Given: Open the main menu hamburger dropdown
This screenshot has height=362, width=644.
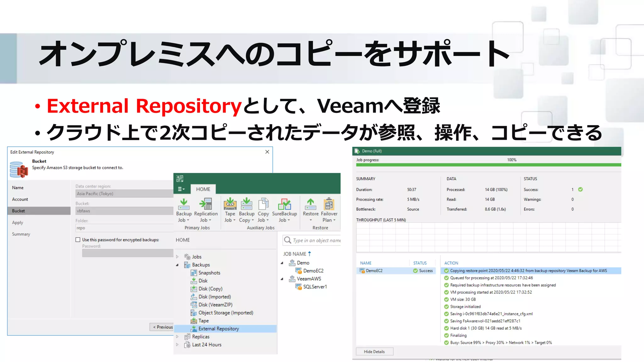Looking at the screenshot, I should (x=181, y=189).
